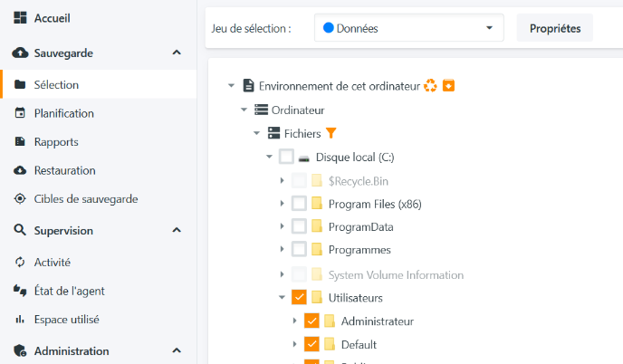Click the Default folder icon
The image size is (623, 364).
pos(330,344)
